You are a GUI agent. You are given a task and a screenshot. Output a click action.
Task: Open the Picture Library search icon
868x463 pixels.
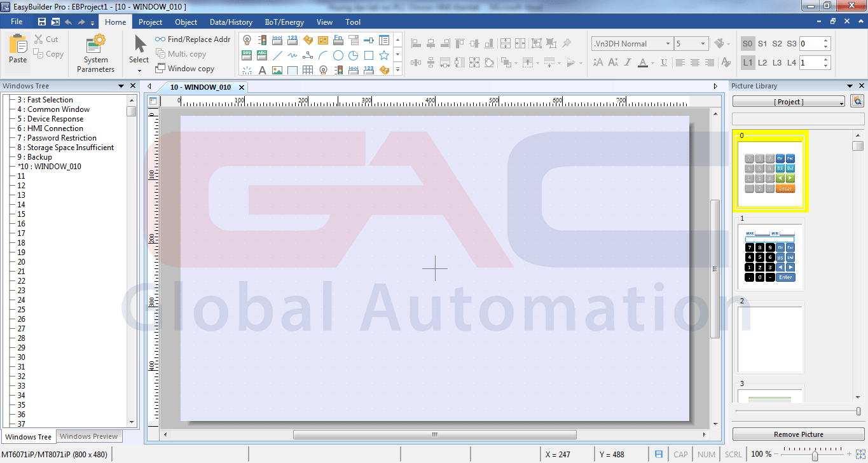pos(857,101)
